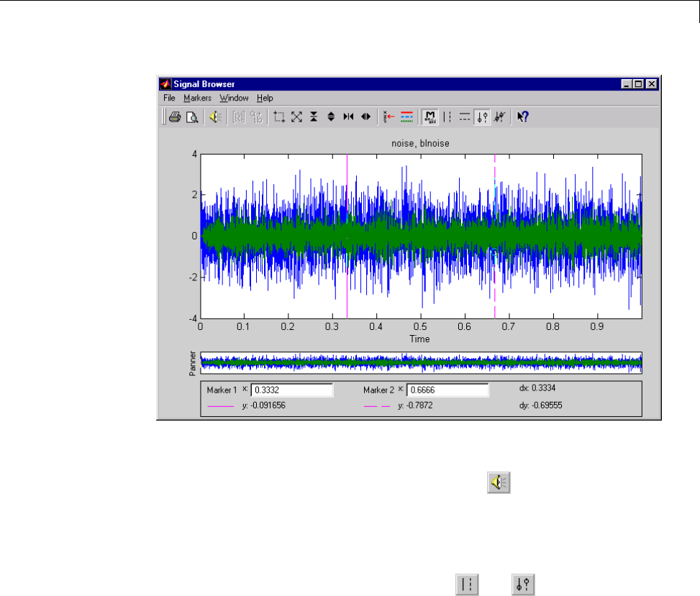Screen dimensions: 700x596
Task: Close the Signal Browser window
Action: 652,84
